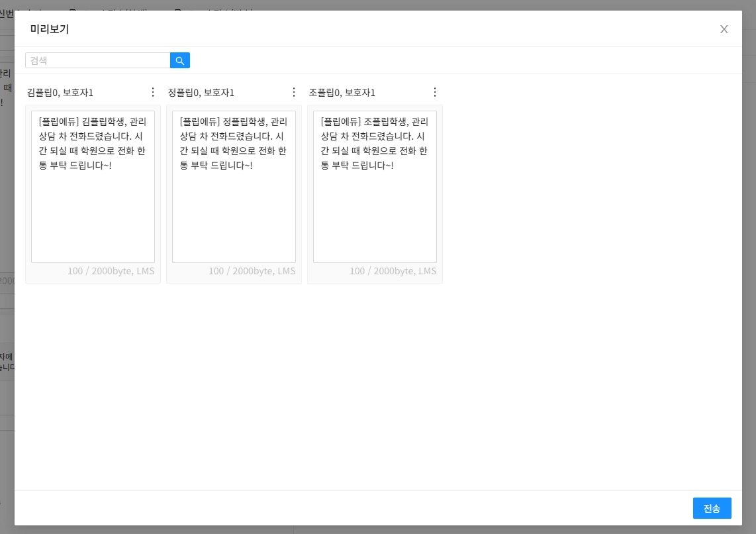
Task: Click the blue search magnifier button
Action: point(180,60)
